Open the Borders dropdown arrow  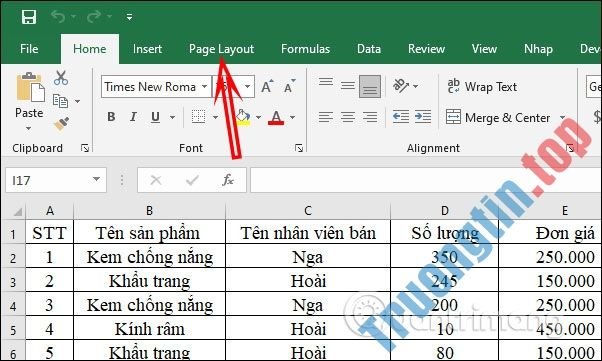(x=215, y=117)
